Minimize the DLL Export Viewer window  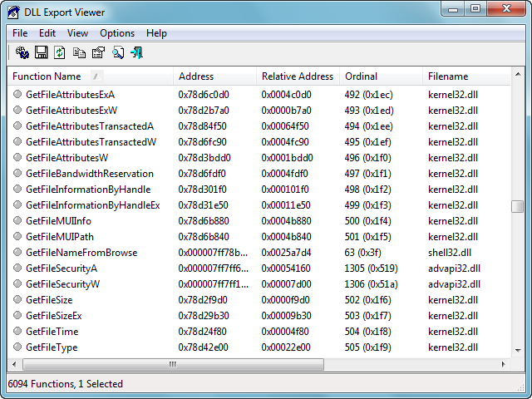tap(453, 9)
